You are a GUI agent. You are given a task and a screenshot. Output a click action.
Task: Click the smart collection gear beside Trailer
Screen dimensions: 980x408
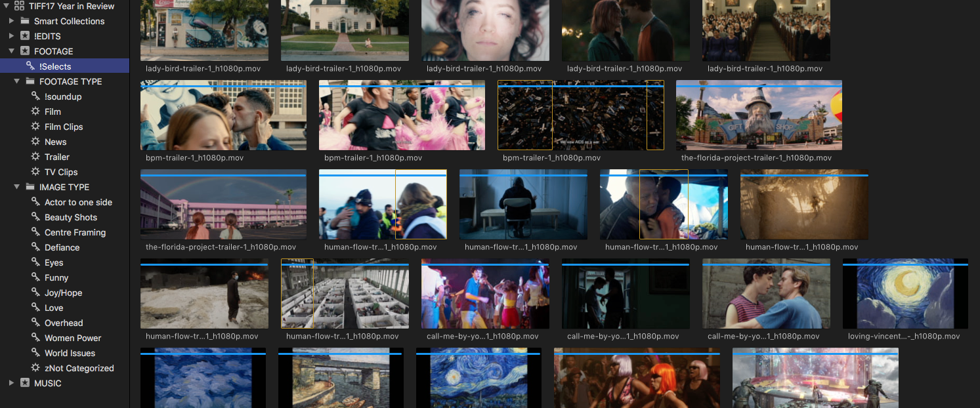tap(35, 157)
